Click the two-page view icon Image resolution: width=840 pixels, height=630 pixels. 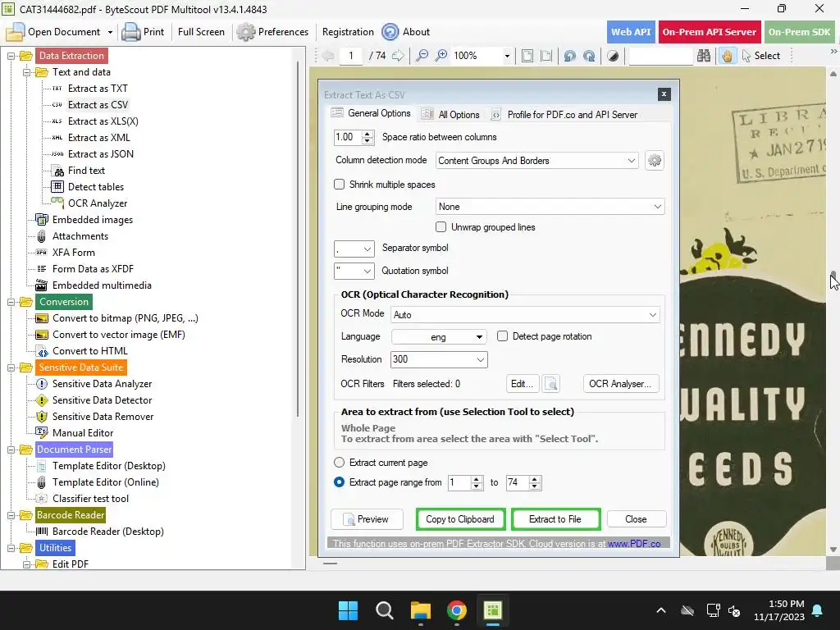(546, 56)
